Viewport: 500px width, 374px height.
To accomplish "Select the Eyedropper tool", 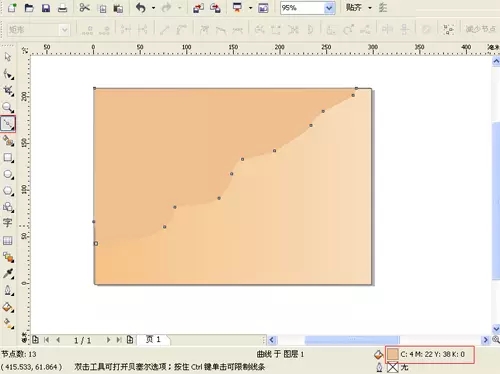I will [8, 274].
